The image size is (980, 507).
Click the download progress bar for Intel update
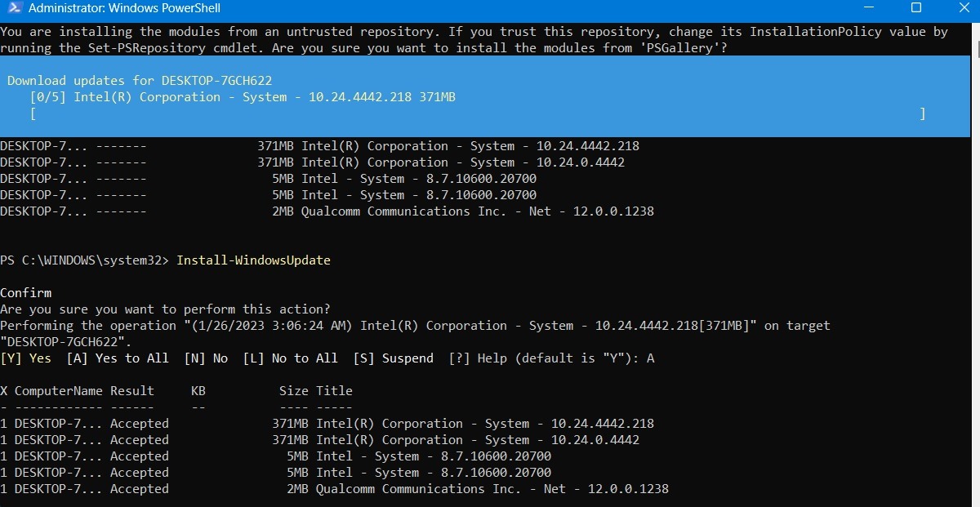point(478,113)
